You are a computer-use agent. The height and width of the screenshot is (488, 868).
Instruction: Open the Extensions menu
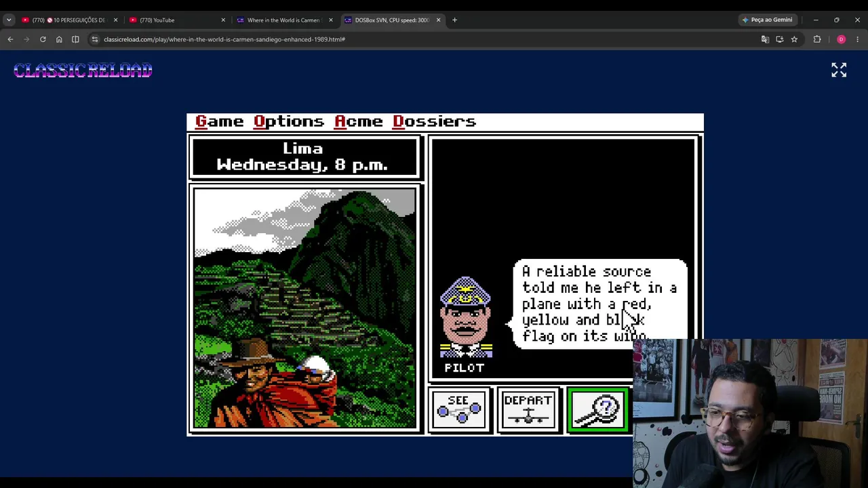coord(817,39)
